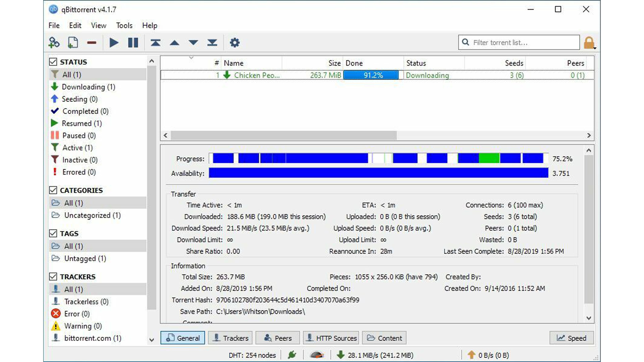The image size is (644, 362).
Task: Pause the torrent with the pause icon
Action: [x=133, y=43]
